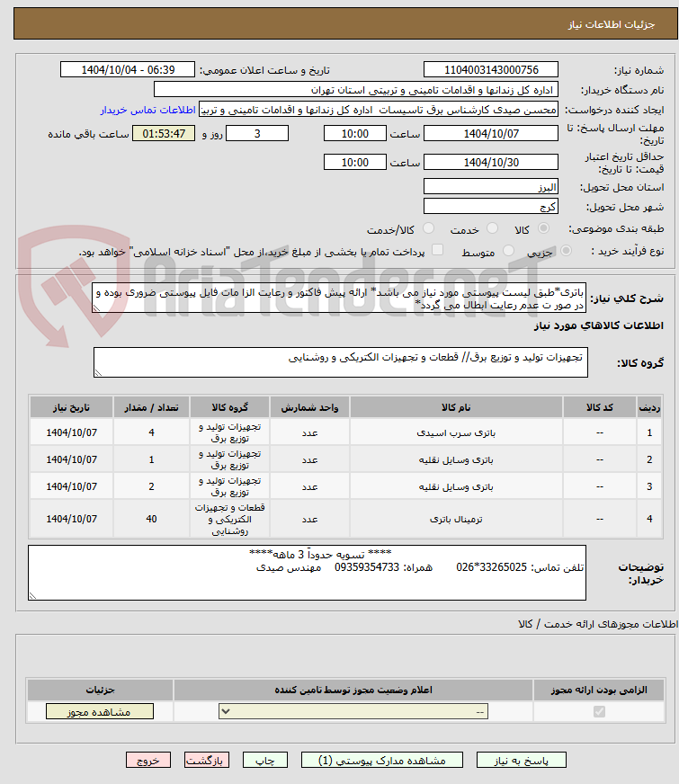Screen dimensions: 679x784
Task: Select the کالا radio button
Action: (543, 228)
